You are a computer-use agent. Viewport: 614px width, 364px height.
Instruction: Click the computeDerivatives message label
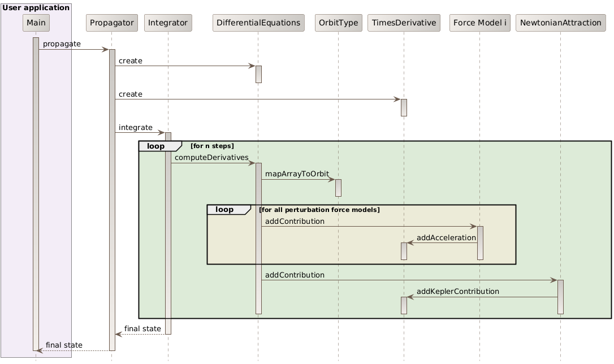tap(213, 158)
